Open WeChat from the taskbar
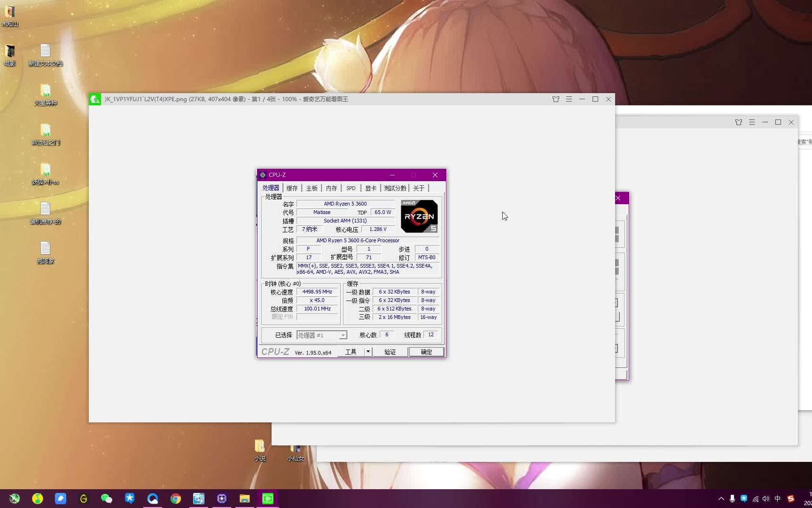 coord(107,499)
